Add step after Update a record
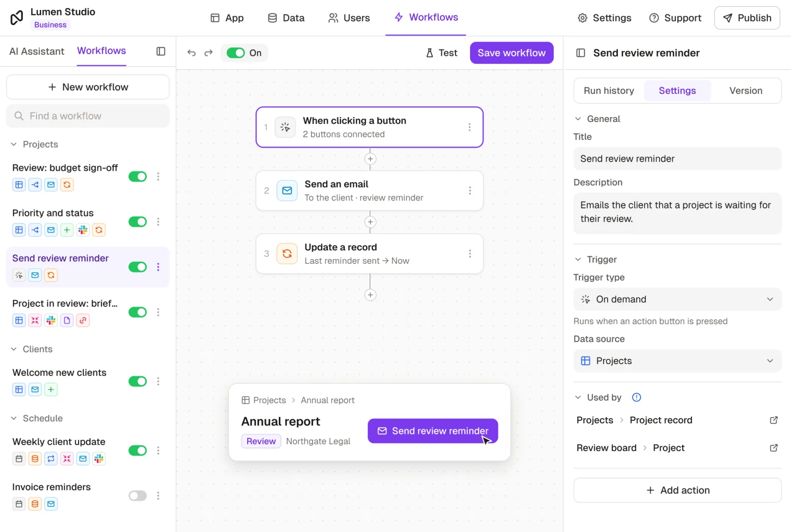Screen dimensions: 791x532 pyautogui.click(x=370, y=295)
